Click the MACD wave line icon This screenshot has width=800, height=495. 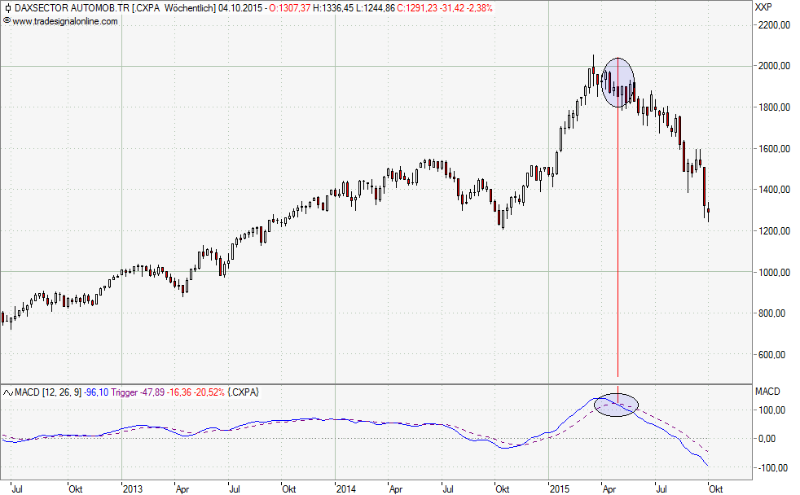point(7,392)
